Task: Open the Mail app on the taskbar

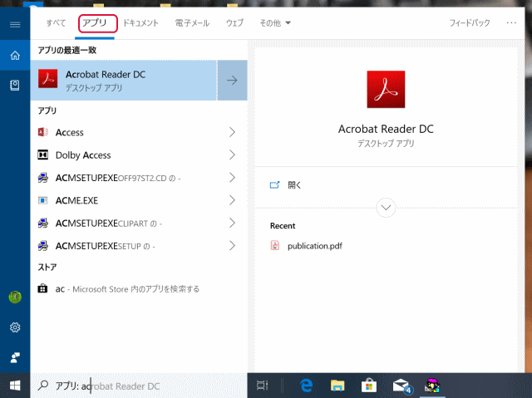Action: click(x=401, y=386)
